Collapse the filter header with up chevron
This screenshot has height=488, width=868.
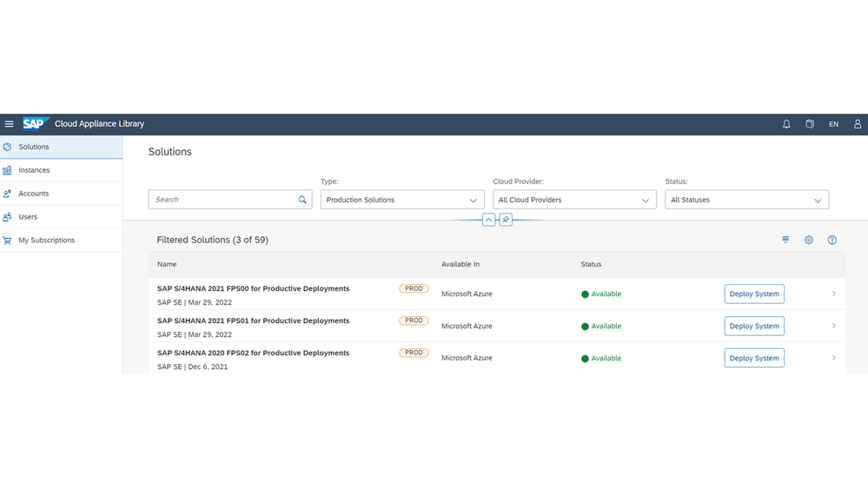(x=488, y=220)
